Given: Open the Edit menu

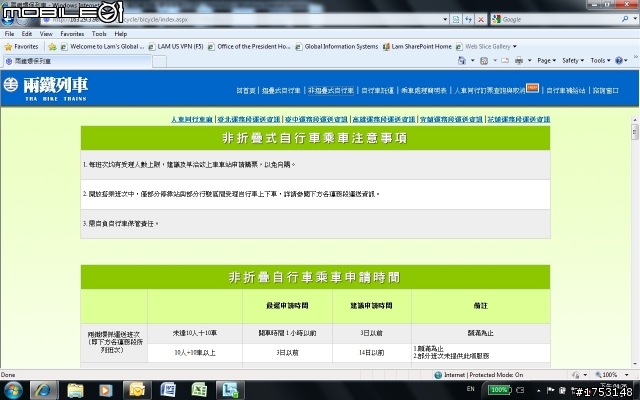Looking at the screenshot, I should (27, 34).
